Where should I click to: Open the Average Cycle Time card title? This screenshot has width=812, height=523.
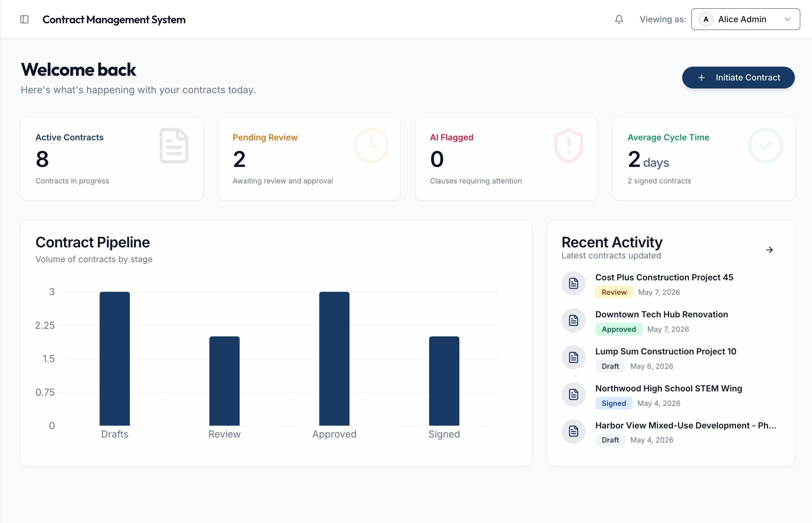coord(668,137)
